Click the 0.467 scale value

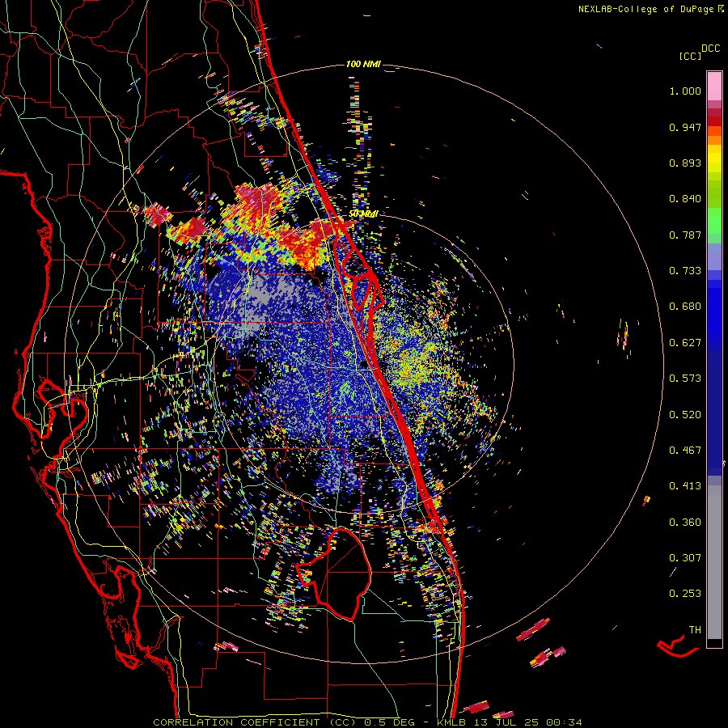point(685,451)
